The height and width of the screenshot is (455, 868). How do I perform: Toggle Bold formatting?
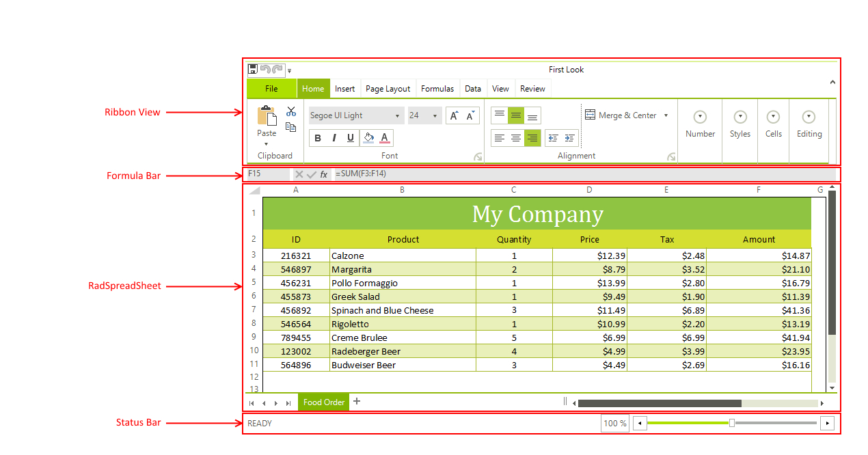tap(318, 138)
